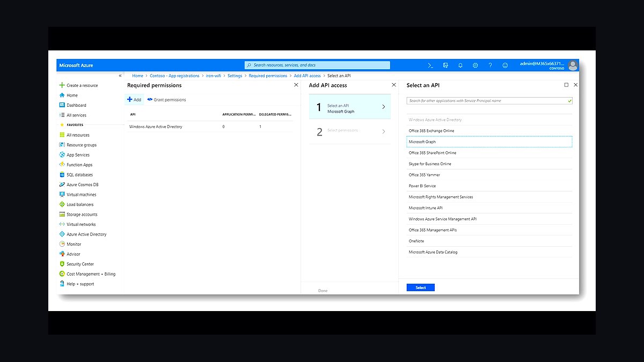Click Add in Required permissions toolbar

(134, 100)
